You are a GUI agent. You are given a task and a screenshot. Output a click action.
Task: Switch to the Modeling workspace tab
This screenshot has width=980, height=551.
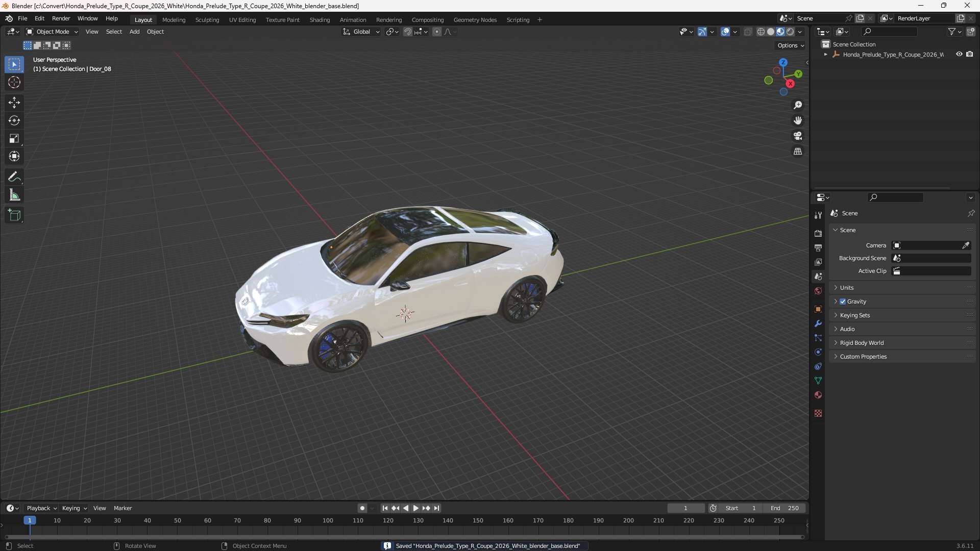[174, 20]
